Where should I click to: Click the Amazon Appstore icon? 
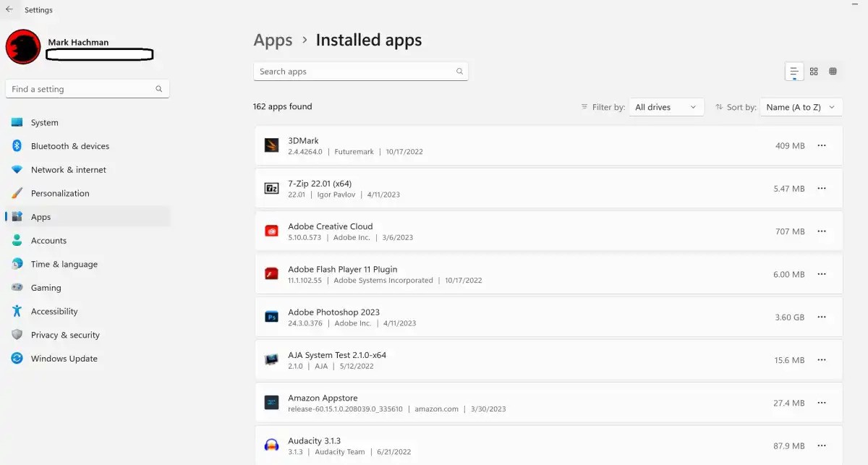pos(271,403)
